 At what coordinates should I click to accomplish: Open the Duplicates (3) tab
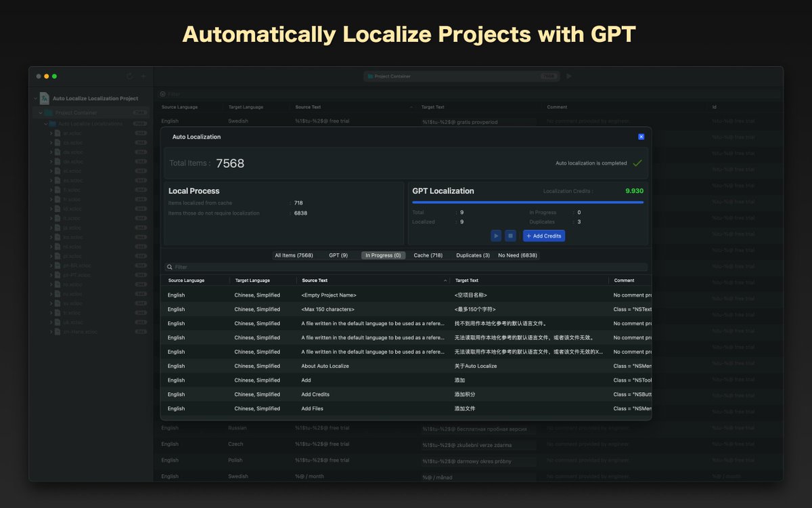(473, 255)
